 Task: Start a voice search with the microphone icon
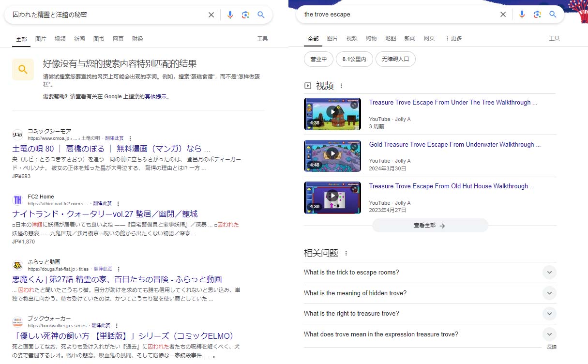[x=230, y=15]
